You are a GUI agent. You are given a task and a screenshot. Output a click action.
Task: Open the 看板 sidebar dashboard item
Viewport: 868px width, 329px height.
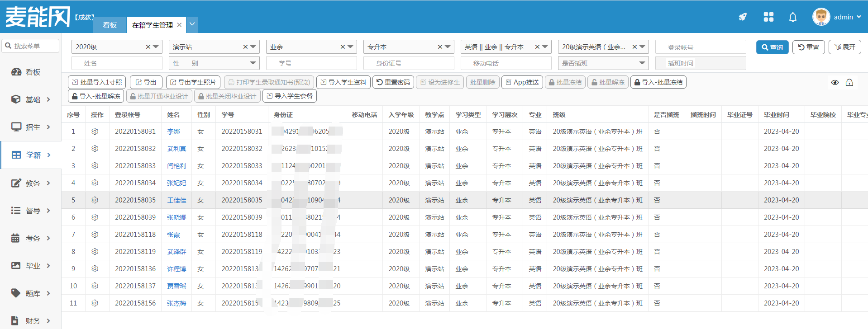(31, 72)
